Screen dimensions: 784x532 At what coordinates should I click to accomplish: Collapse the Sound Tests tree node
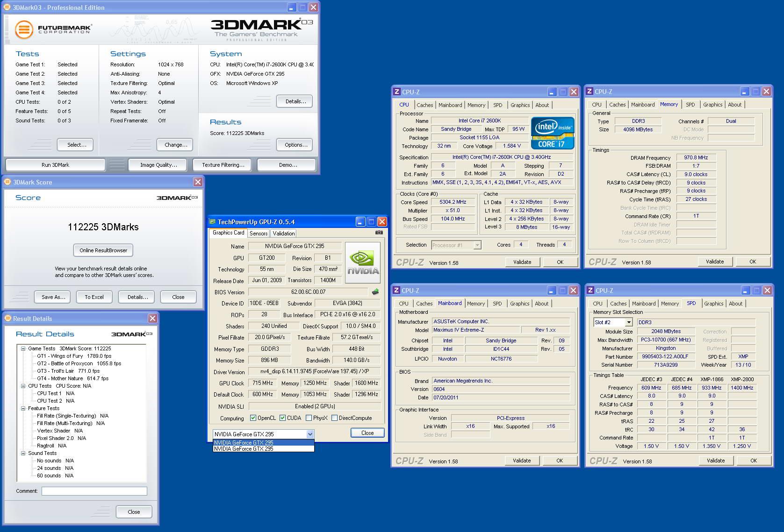coord(23,453)
